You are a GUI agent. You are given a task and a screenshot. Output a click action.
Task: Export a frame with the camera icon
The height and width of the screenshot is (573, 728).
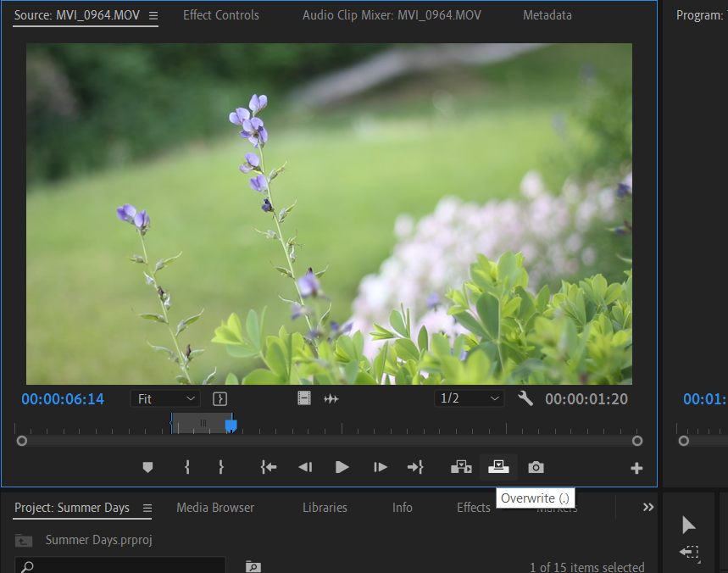tap(536, 467)
